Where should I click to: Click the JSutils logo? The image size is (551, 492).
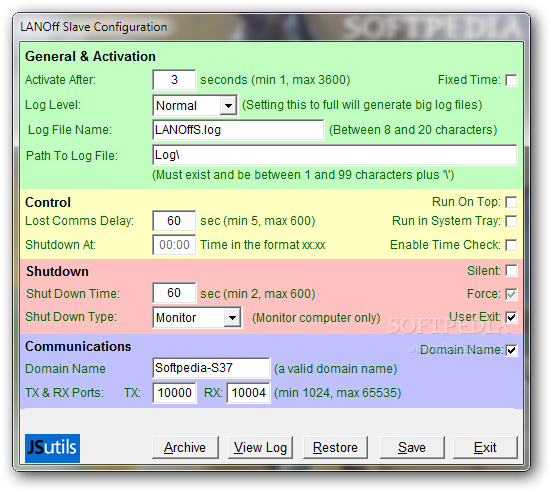(52, 448)
